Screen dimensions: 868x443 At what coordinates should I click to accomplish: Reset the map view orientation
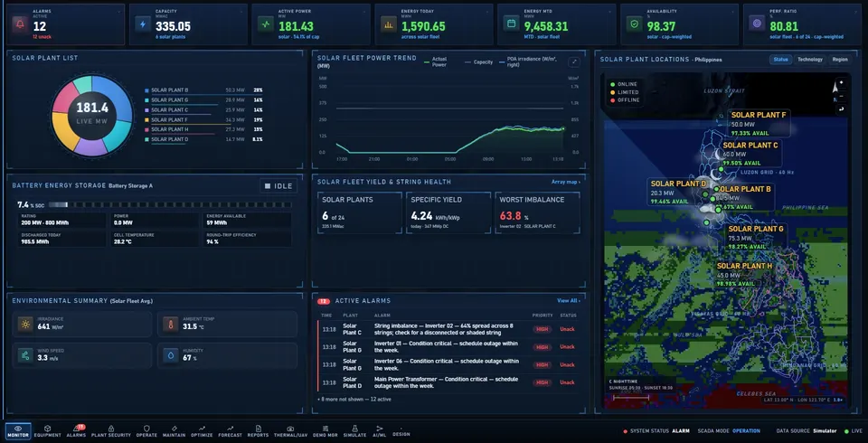842,109
